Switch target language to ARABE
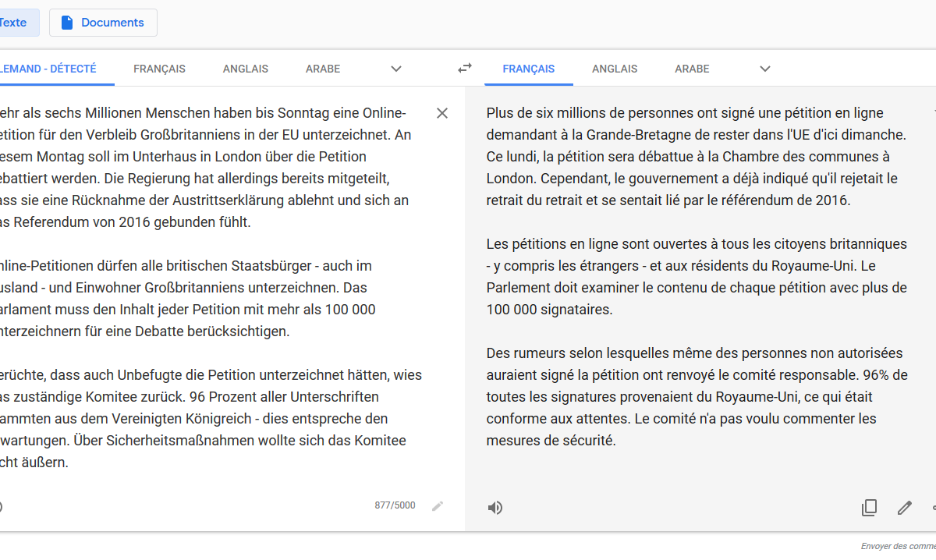 [x=693, y=69]
